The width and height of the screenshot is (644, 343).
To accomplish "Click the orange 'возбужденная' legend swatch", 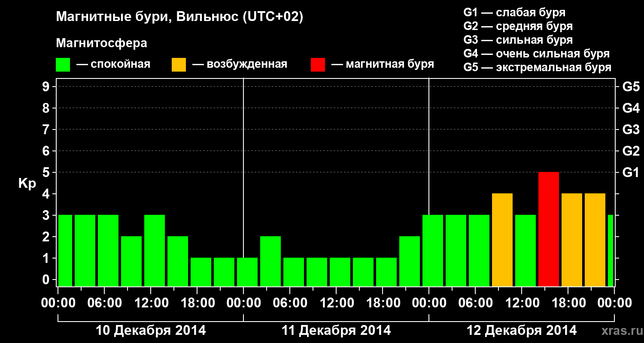I will (179, 65).
